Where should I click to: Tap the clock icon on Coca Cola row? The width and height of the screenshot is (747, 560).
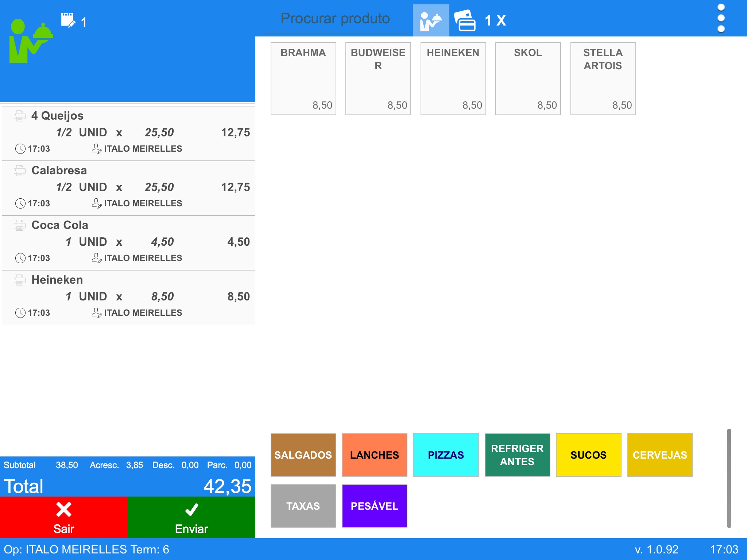pyautogui.click(x=20, y=258)
